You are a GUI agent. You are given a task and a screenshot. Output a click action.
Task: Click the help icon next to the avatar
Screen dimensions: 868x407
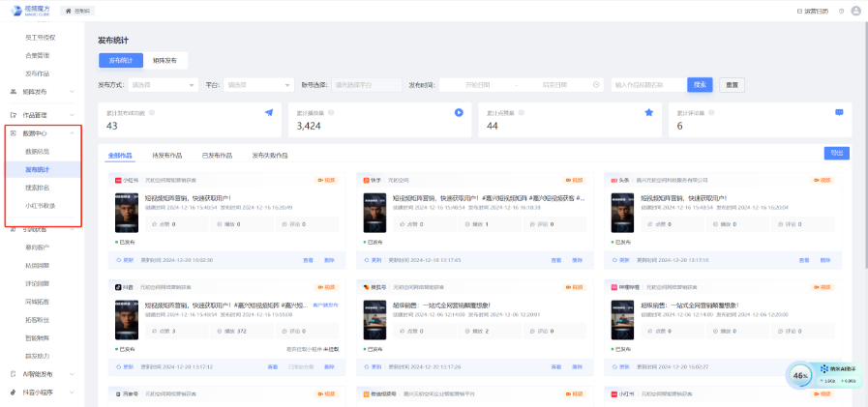coord(842,11)
